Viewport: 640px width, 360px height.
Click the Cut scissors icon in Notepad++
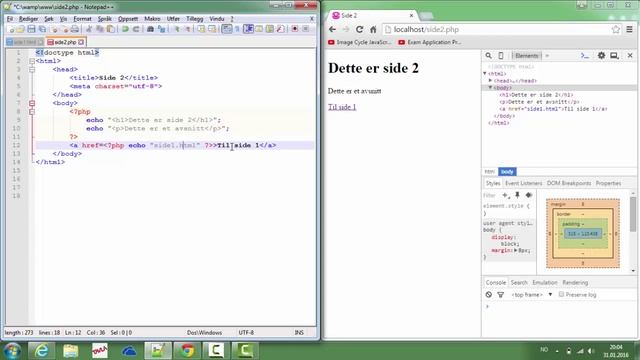click(x=89, y=29)
